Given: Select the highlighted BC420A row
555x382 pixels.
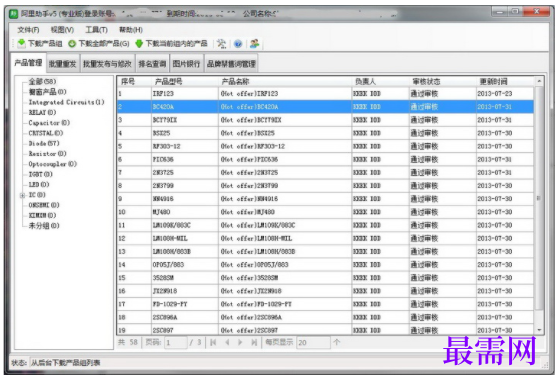Looking at the screenshot, I should click(x=325, y=107).
